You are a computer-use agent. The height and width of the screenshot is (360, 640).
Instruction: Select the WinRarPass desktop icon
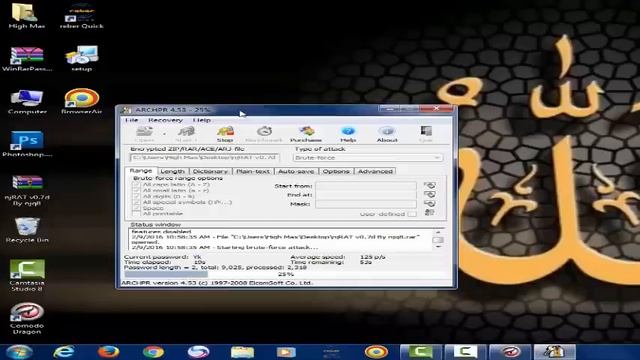[x=27, y=59]
